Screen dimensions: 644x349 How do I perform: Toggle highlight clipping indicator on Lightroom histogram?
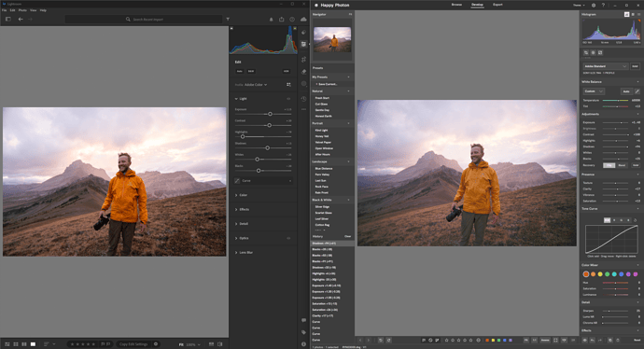click(295, 28)
